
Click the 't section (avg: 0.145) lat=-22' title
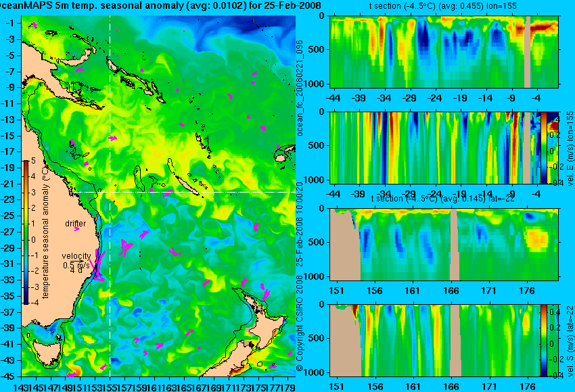click(442, 199)
